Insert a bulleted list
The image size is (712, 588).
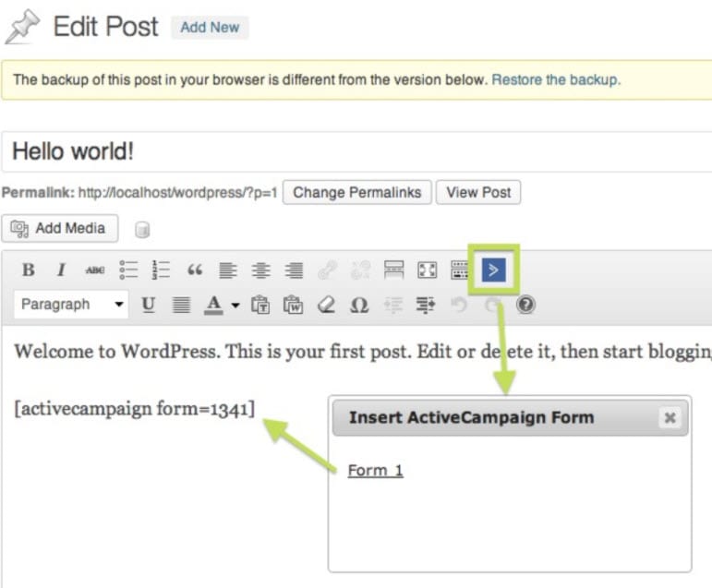point(128,270)
